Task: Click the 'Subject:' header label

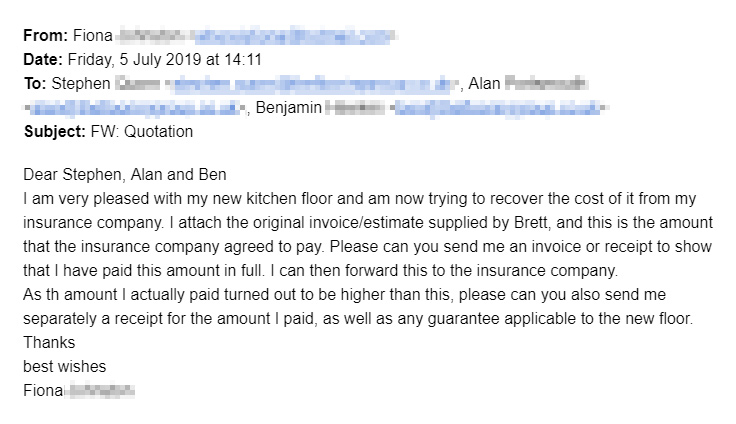Action: pos(52,131)
